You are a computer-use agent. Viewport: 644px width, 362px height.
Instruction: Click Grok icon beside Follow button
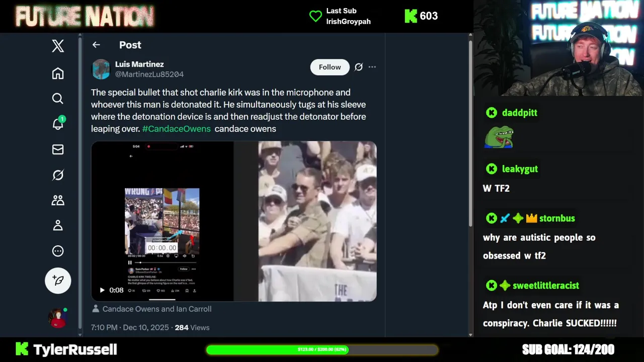coord(359,67)
